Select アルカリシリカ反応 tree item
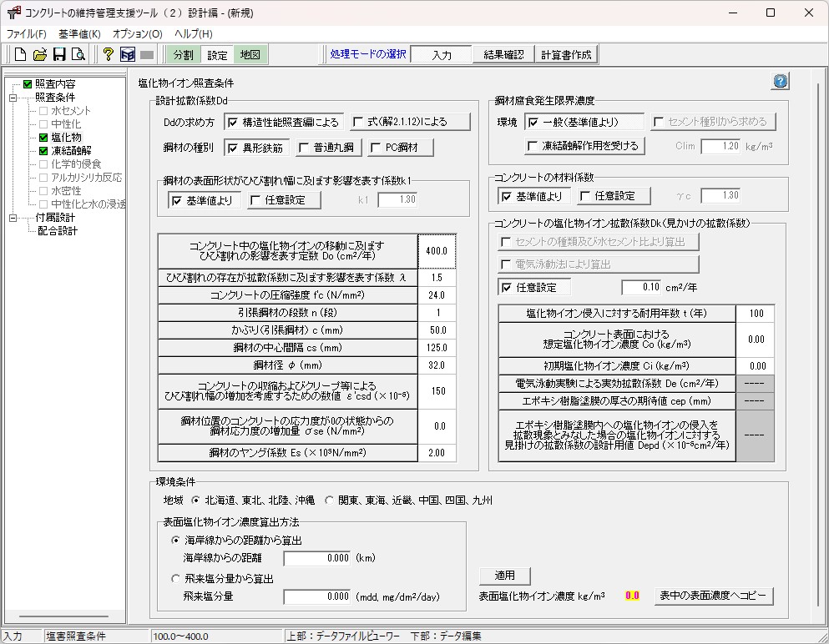The image size is (829, 644). (86, 178)
